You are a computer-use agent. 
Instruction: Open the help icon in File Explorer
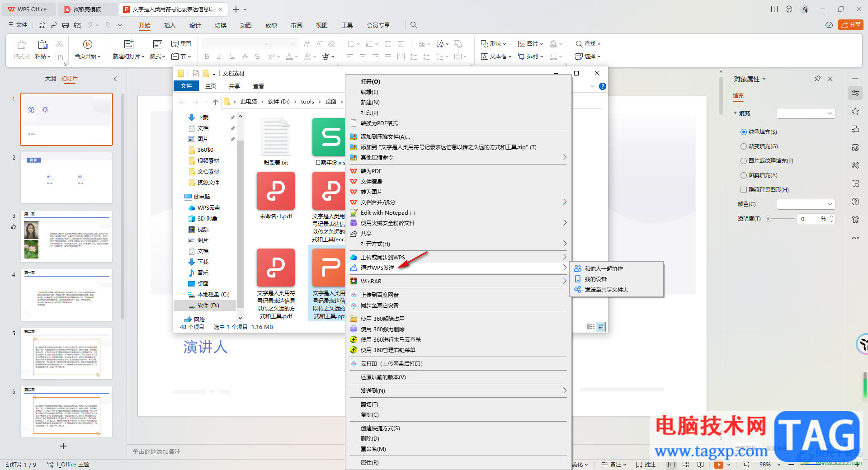602,86
